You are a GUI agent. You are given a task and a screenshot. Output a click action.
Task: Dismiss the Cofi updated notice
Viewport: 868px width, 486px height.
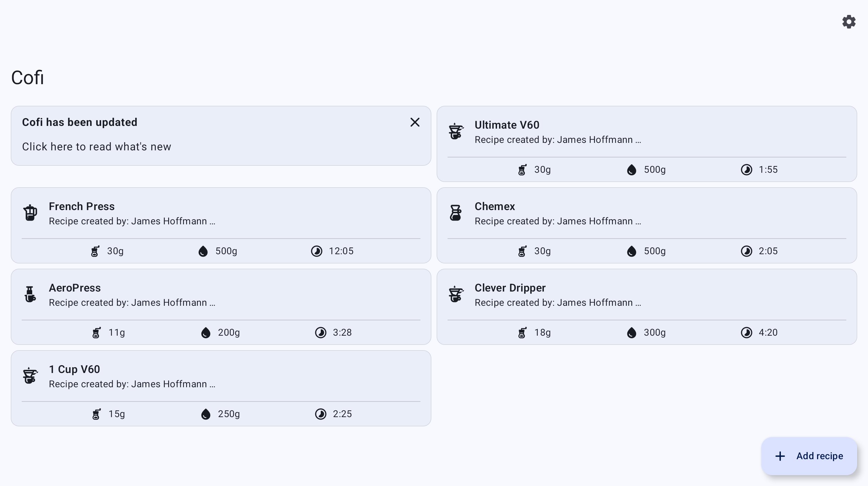point(415,122)
